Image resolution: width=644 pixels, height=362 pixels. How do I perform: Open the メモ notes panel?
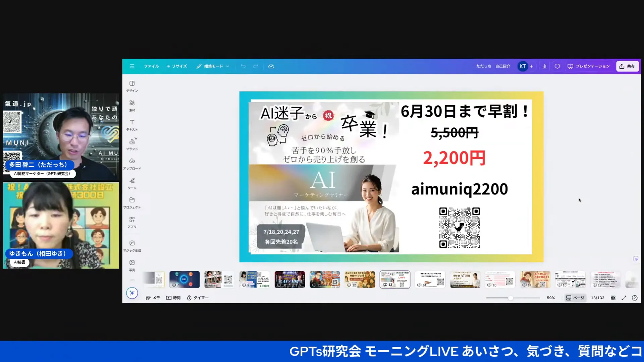(x=153, y=298)
